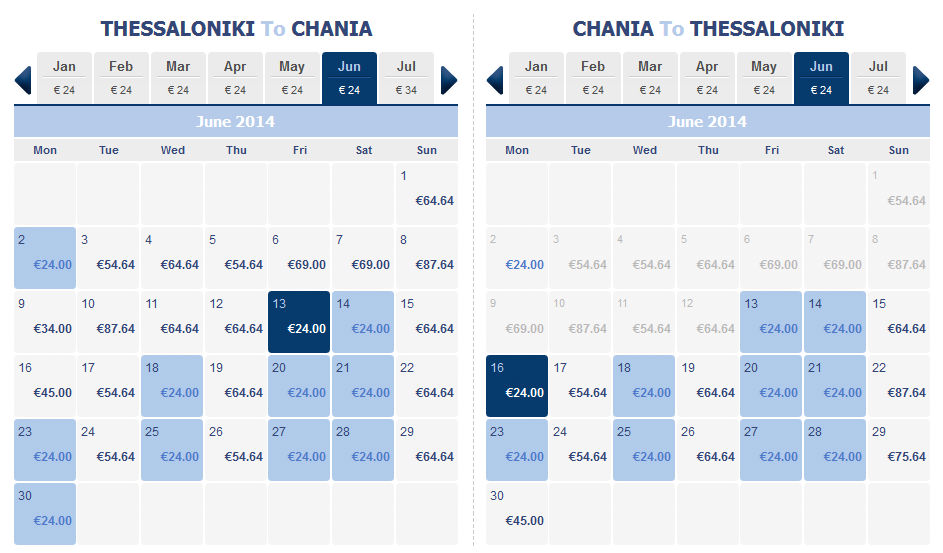Image resolution: width=943 pixels, height=553 pixels.
Task: Select June 18 outbound fare €24.00
Action: 172,386
